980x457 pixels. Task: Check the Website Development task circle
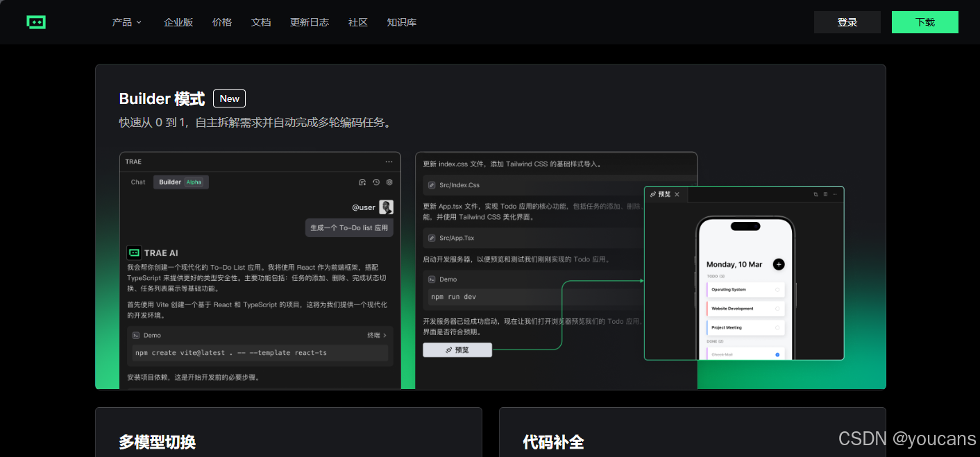pyautogui.click(x=777, y=309)
